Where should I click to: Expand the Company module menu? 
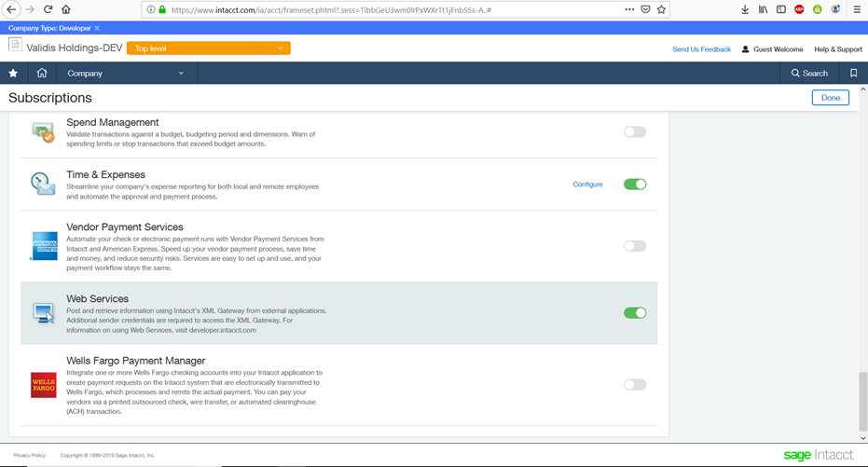pos(126,73)
